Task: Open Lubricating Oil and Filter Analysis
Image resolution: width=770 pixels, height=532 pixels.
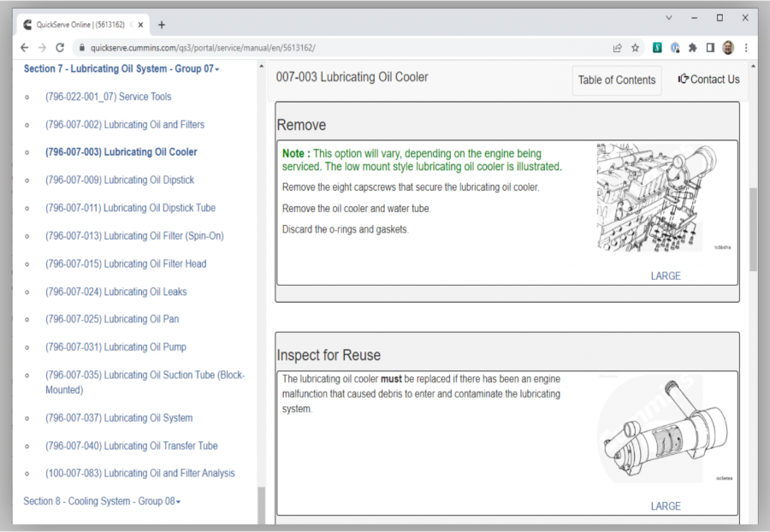Action: pos(140,474)
